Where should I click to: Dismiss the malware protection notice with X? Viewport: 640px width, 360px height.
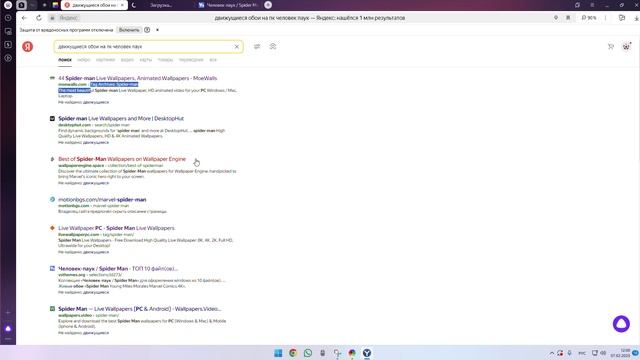pyautogui.click(x=158, y=30)
